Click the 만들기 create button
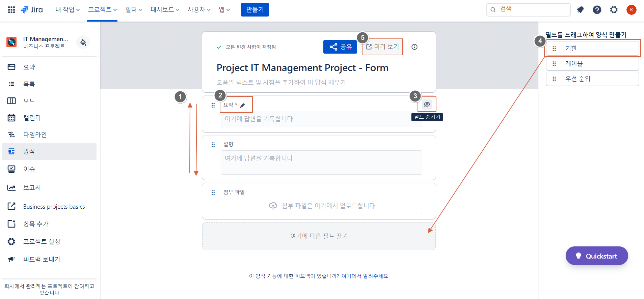The image size is (644, 299). pyautogui.click(x=255, y=10)
